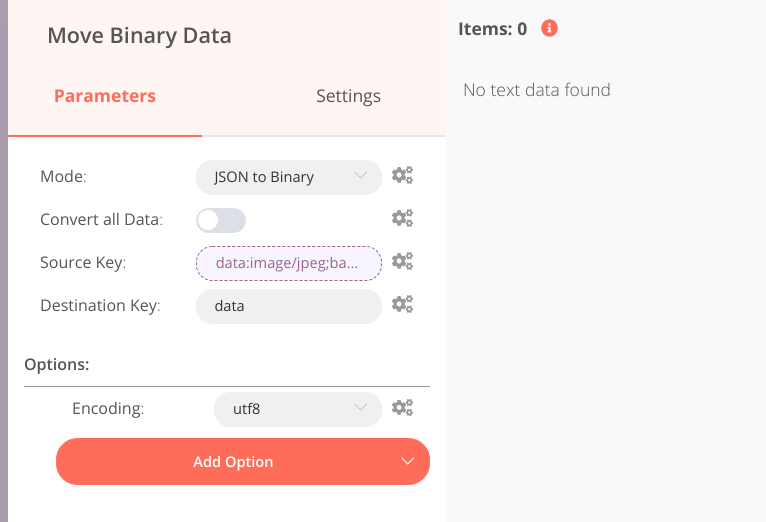Select the Parameters tab
The height and width of the screenshot is (522, 766).
105,96
